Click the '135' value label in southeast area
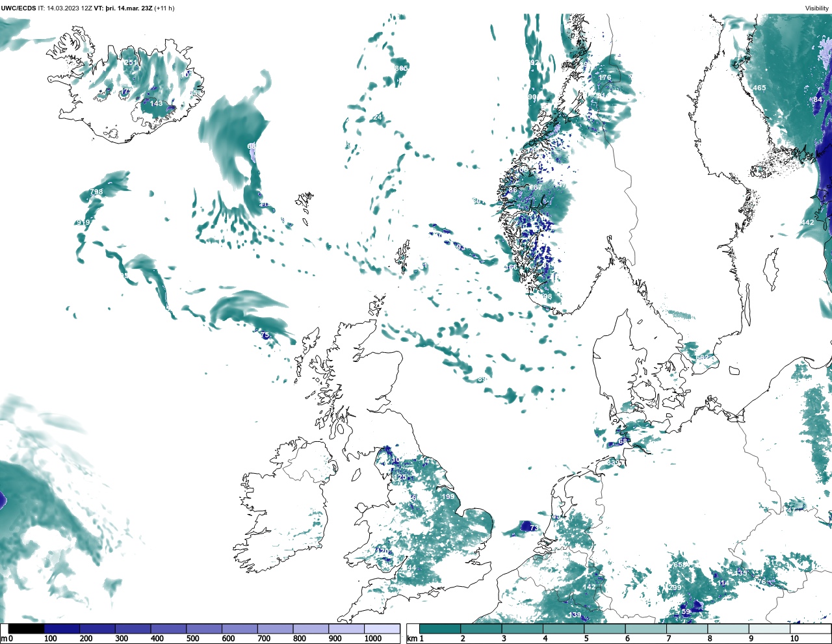 pyautogui.click(x=741, y=573)
